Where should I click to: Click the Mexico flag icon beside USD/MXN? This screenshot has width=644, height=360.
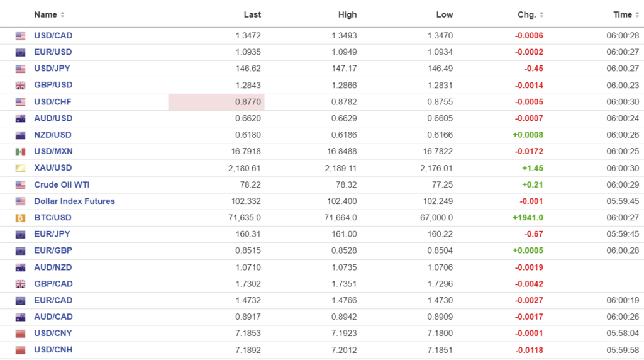[20, 152]
